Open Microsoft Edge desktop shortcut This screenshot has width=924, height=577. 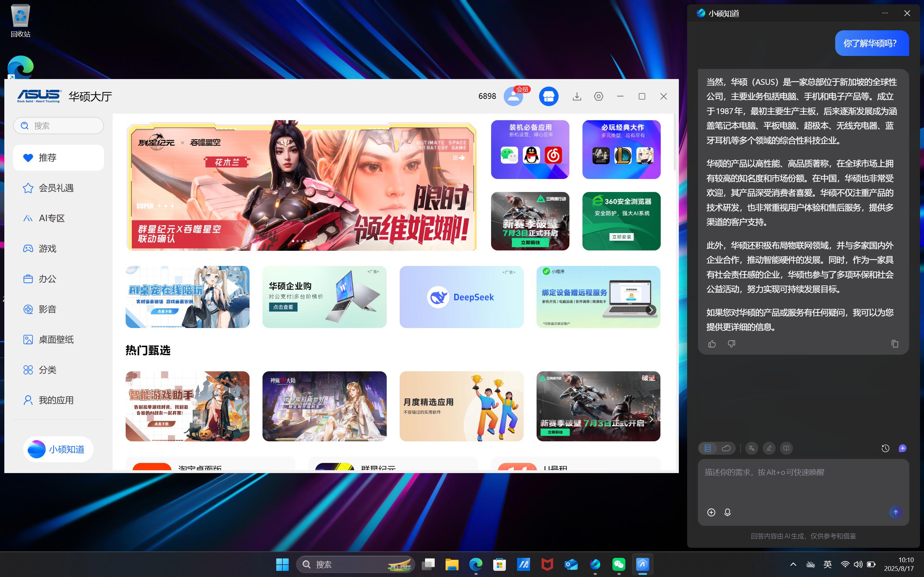point(20,67)
